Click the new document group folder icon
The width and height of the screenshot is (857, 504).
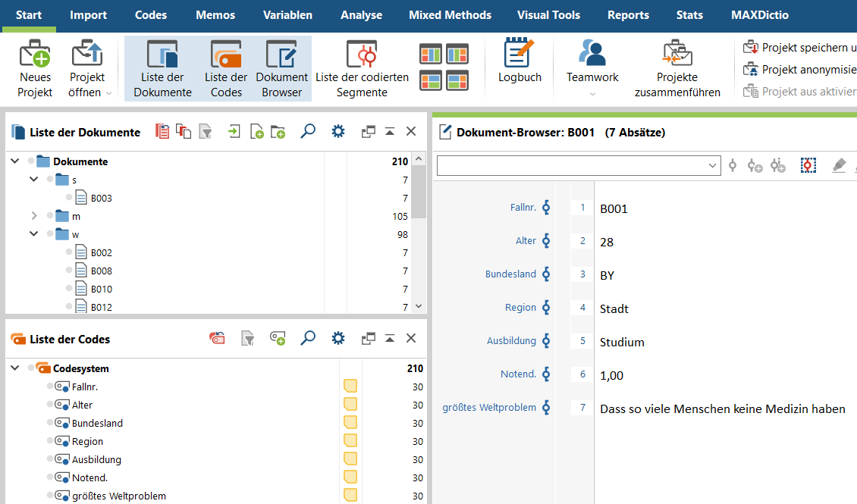coord(278,132)
